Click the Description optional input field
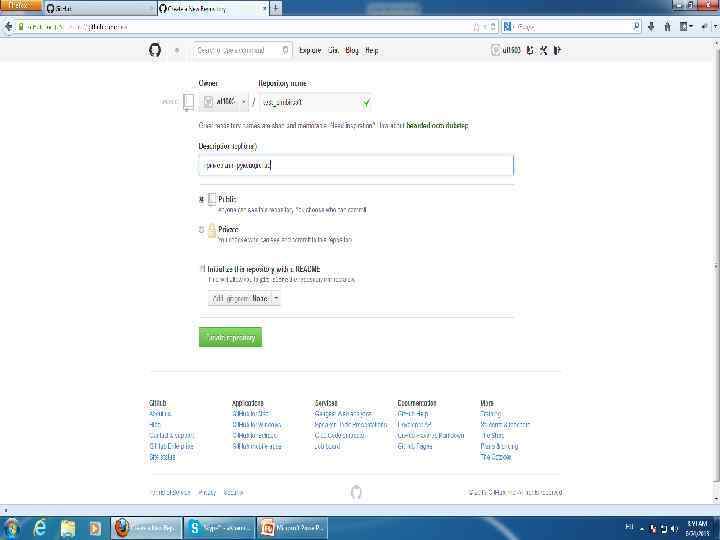Viewport: 720px width, 540px height. 356,165
